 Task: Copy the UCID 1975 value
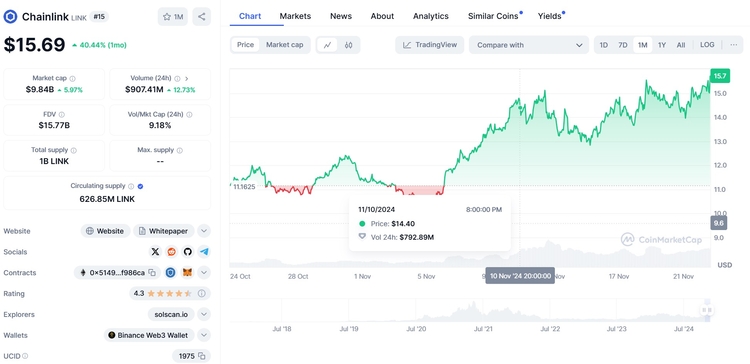pos(202,356)
